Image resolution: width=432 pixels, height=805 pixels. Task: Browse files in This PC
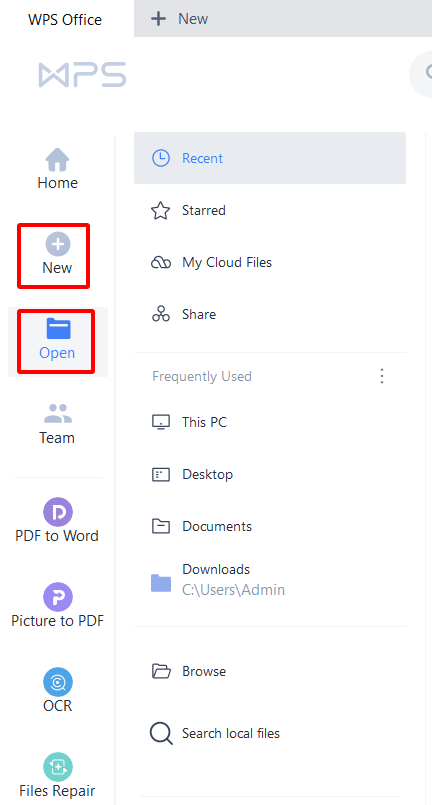click(x=270, y=422)
